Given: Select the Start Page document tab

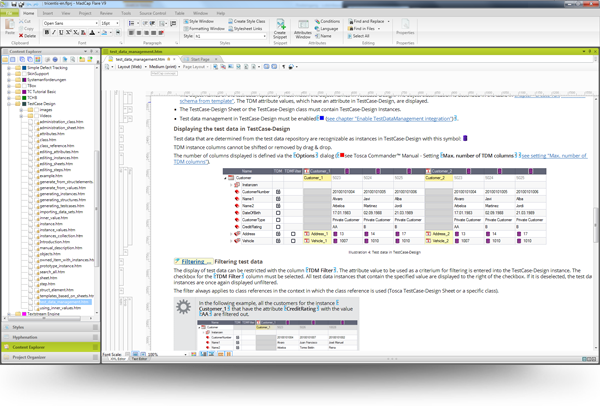Looking at the screenshot, I should tap(200, 59).
